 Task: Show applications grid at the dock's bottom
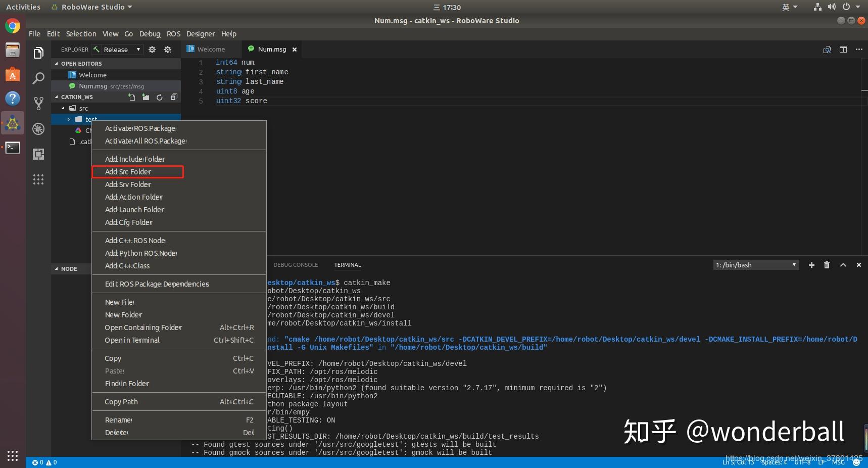click(x=13, y=456)
